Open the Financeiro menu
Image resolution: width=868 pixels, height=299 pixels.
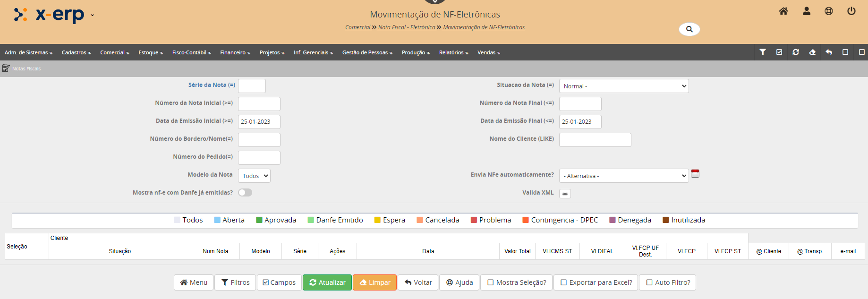pos(235,52)
